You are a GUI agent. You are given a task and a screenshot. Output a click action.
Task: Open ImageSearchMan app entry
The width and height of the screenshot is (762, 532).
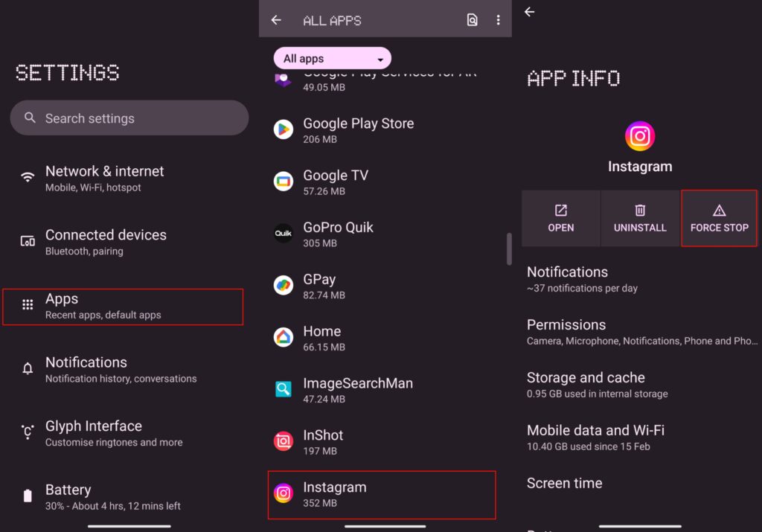pos(385,390)
